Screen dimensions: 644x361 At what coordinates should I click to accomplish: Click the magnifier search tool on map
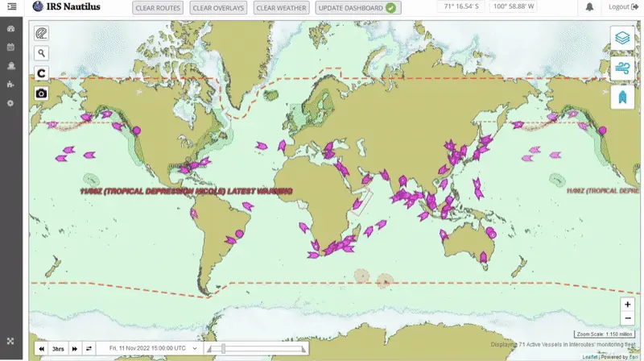41,53
